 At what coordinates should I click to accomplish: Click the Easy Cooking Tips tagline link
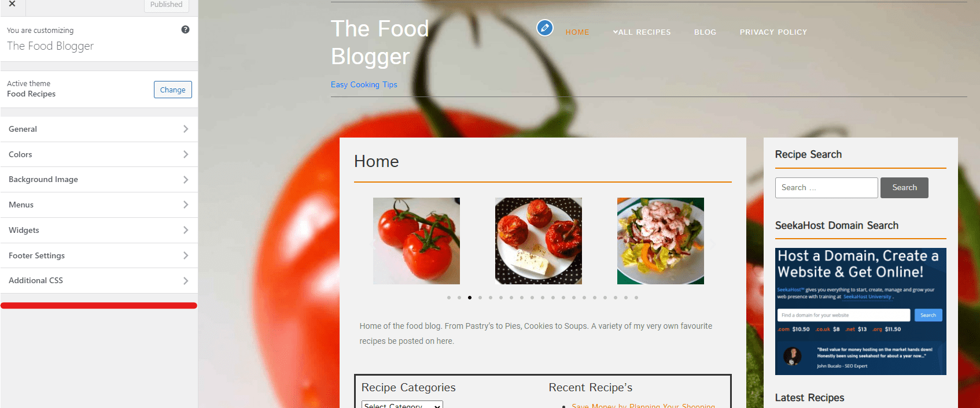click(x=364, y=84)
